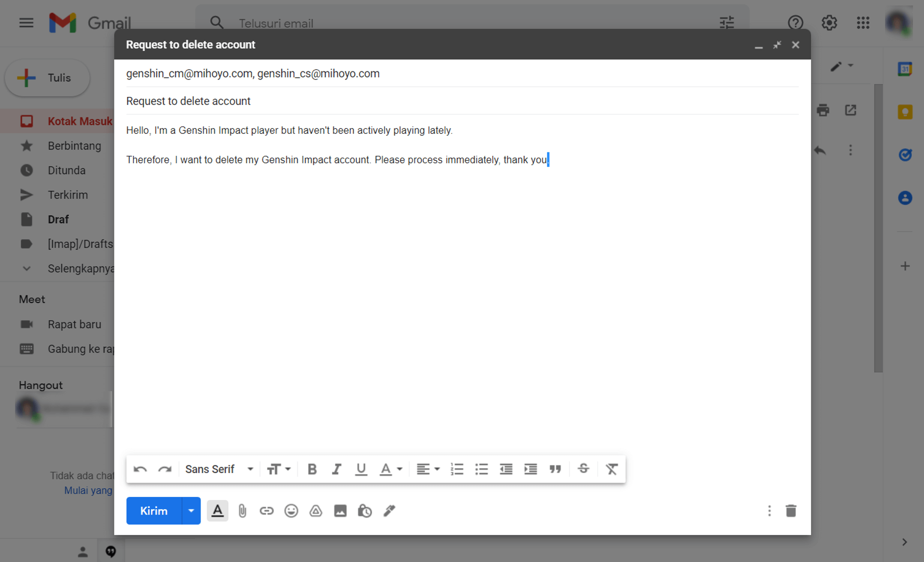This screenshot has width=924, height=562.
Task: Insert file from Google Drive
Action: tap(315, 511)
